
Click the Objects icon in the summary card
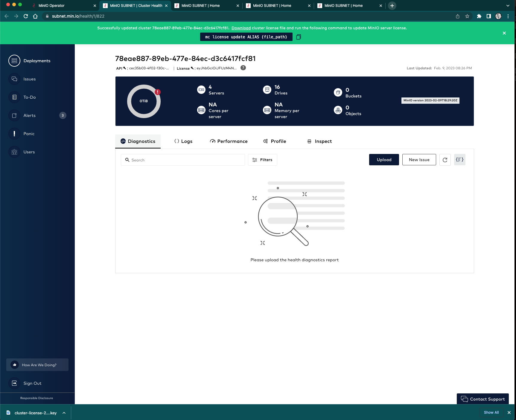[x=338, y=110]
